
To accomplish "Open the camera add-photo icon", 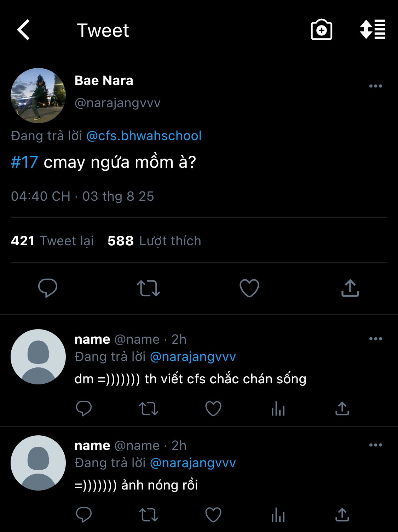I will coord(321,30).
